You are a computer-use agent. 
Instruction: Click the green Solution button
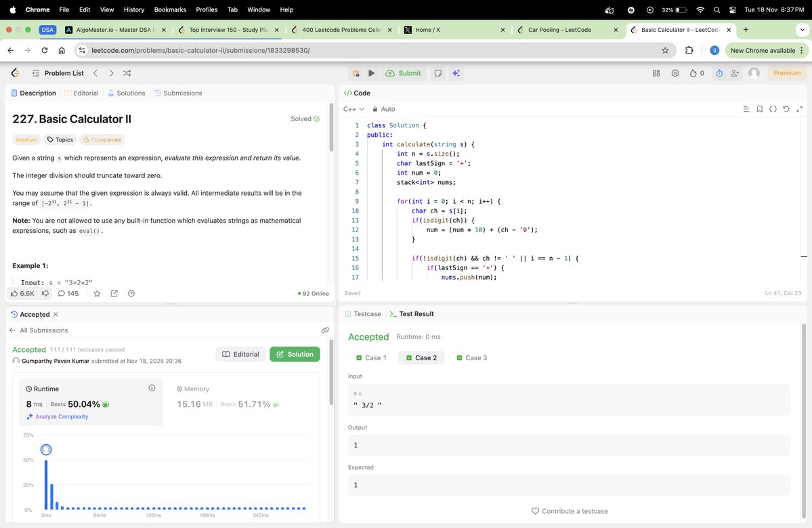coord(295,354)
